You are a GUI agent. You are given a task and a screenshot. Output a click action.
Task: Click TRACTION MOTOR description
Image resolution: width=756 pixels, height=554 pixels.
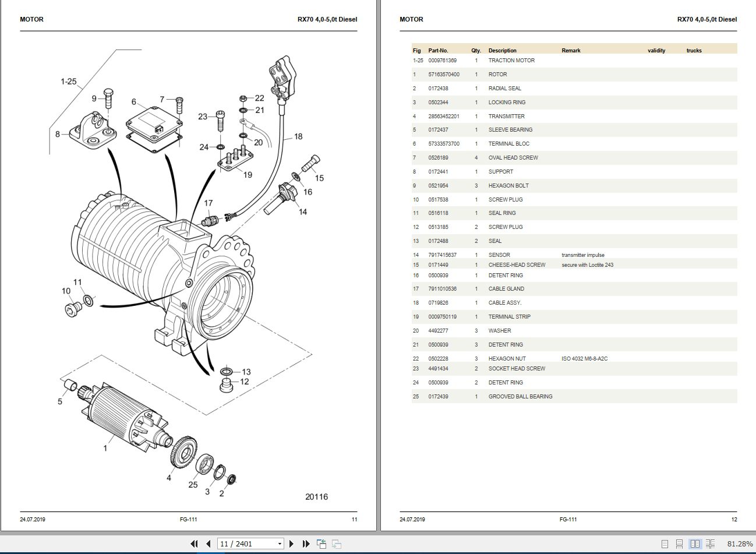point(511,61)
